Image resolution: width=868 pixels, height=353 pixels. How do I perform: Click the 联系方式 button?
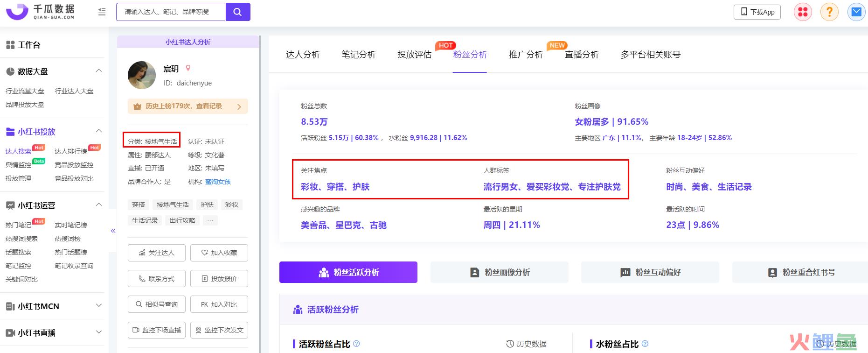point(157,279)
